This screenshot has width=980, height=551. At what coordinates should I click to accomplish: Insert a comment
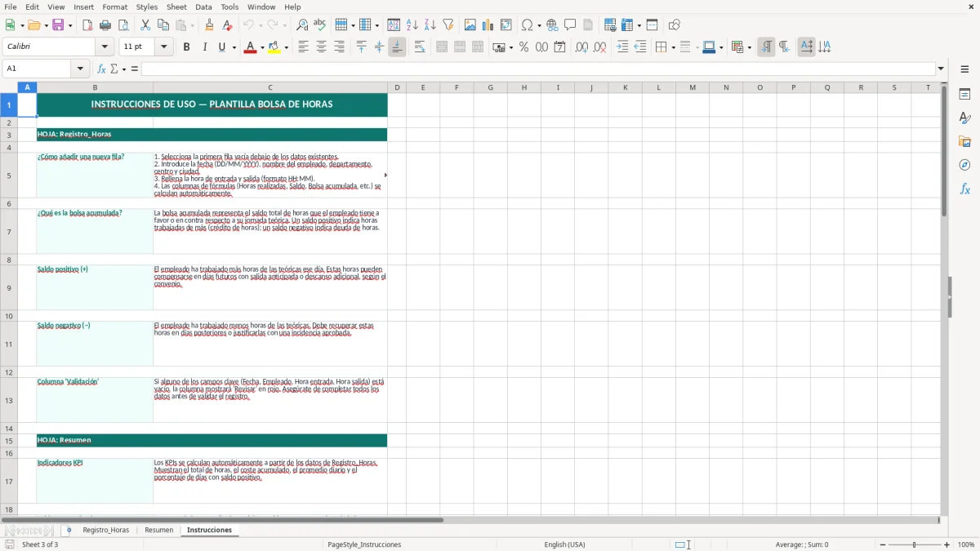pyautogui.click(x=571, y=25)
